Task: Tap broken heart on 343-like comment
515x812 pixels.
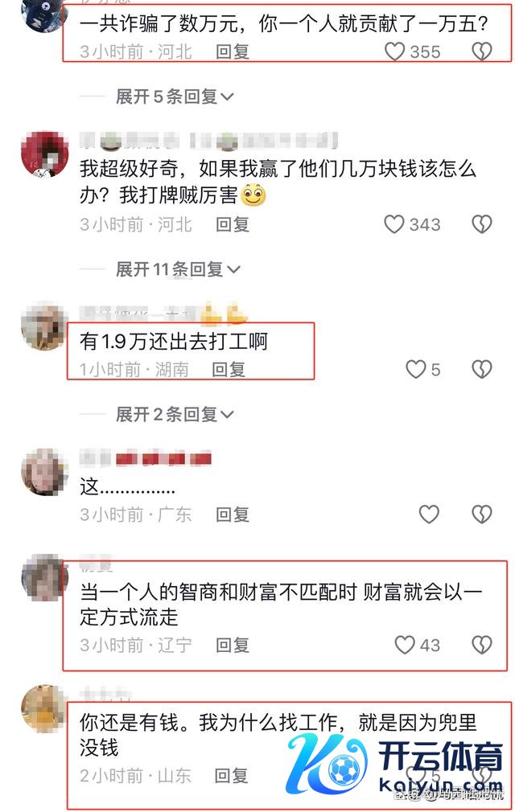Action: click(482, 224)
